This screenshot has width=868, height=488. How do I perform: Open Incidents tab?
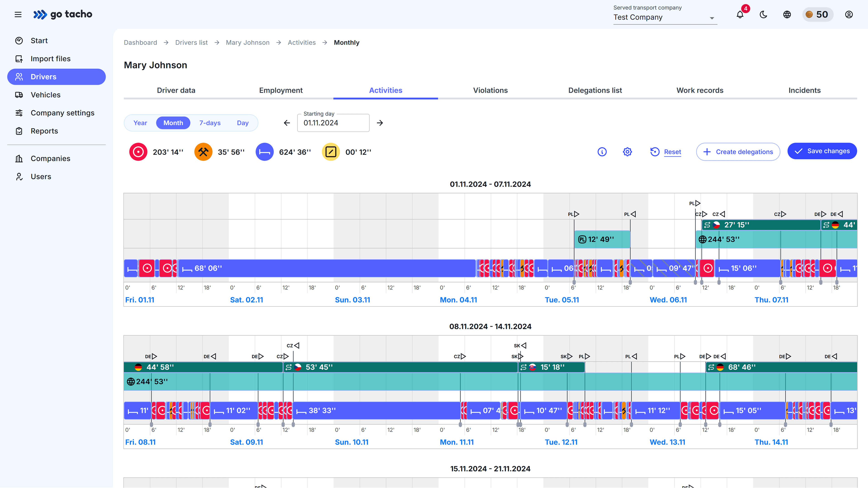805,90
